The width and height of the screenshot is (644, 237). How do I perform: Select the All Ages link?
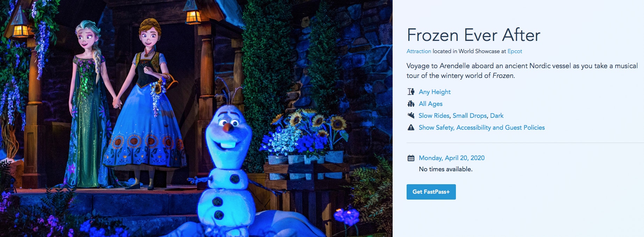(x=430, y=104)
